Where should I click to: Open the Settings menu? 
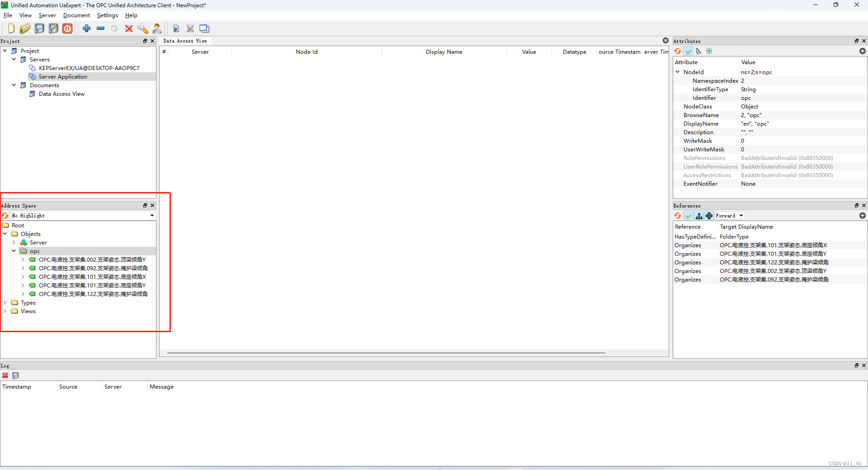coord(107,15)
